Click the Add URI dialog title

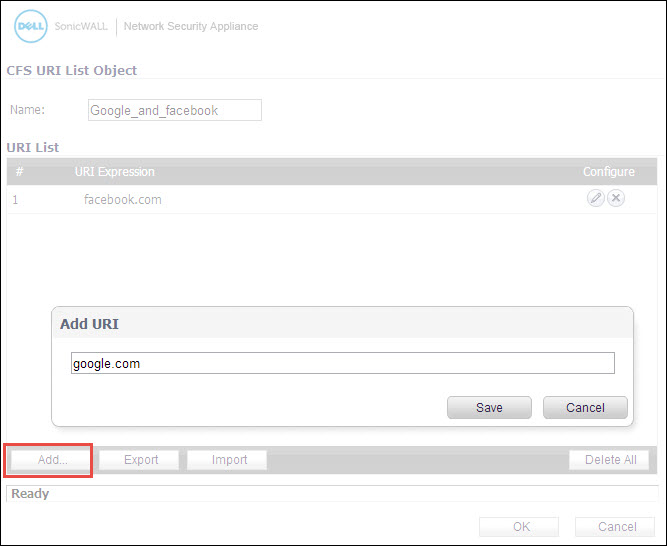pyautogui.click(x=90, y=324)
